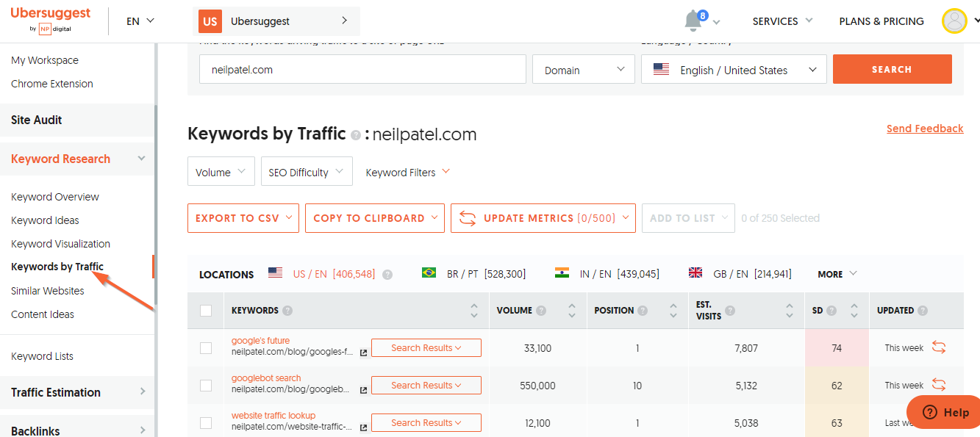Expand the Keyword Filters options
The height and width of the screenshot is (437, 980).
click(x=407, y=173)
